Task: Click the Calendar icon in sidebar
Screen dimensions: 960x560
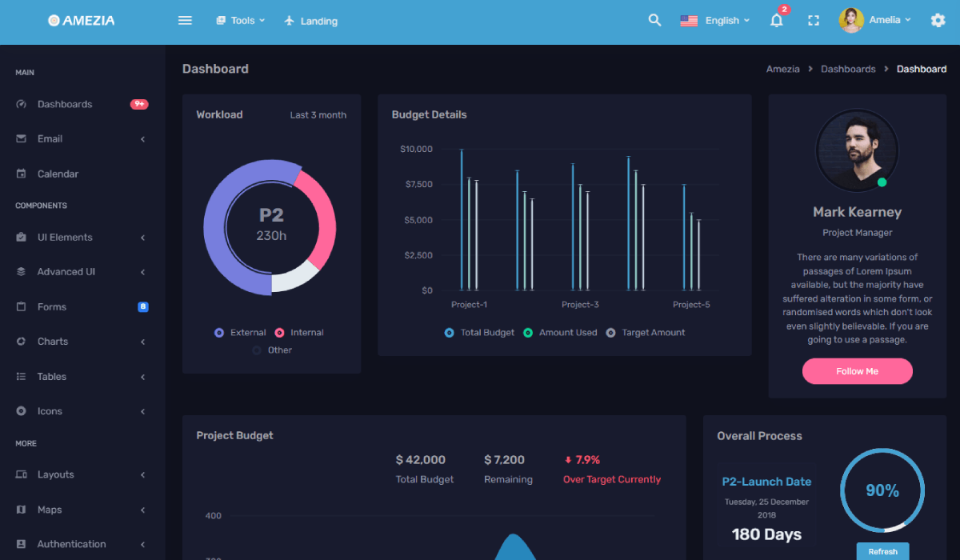Action: 22,174
